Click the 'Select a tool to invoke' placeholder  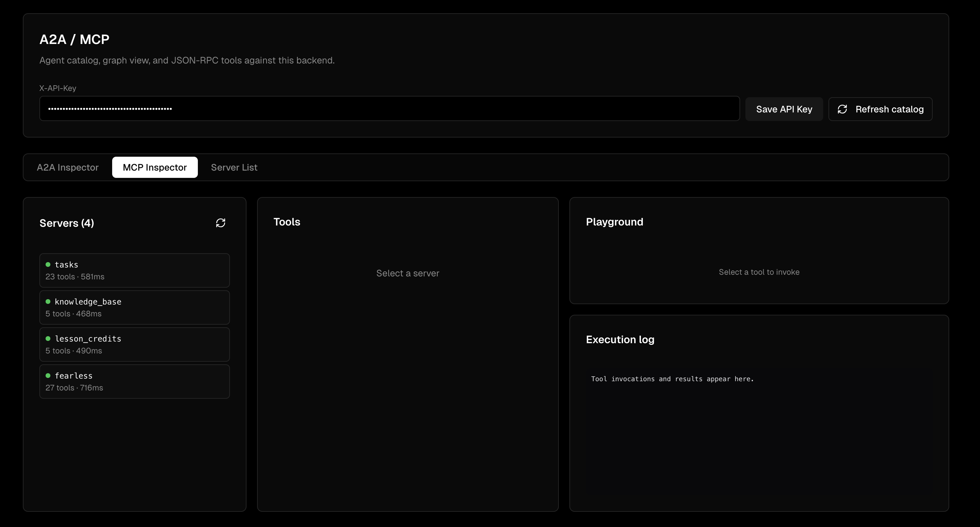pyautogui.click(x=759, y=272)
